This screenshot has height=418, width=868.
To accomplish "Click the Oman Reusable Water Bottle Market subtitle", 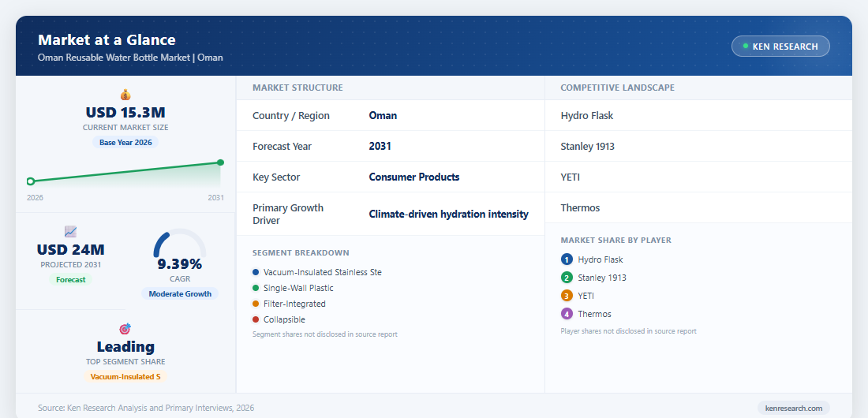I will click(131, 57).
